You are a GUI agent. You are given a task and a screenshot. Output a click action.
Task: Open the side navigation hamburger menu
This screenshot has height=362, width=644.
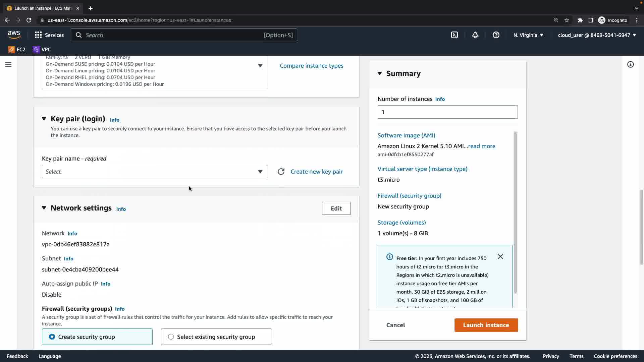8,64
